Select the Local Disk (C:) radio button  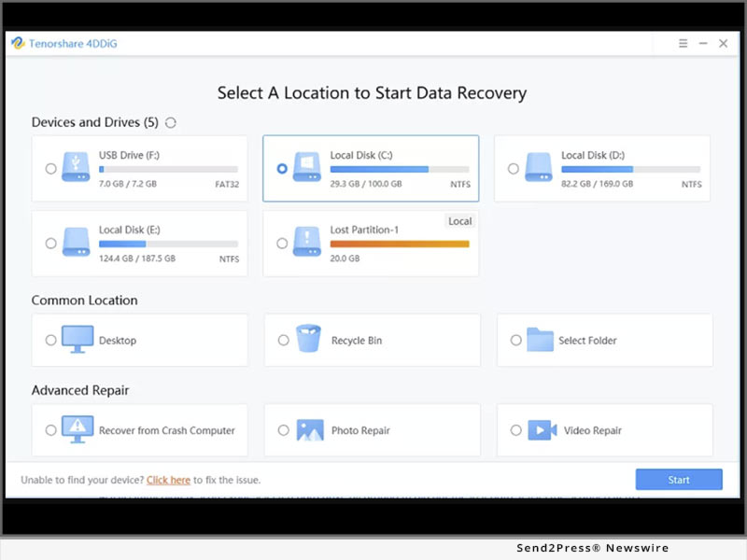tap(282, 169)
